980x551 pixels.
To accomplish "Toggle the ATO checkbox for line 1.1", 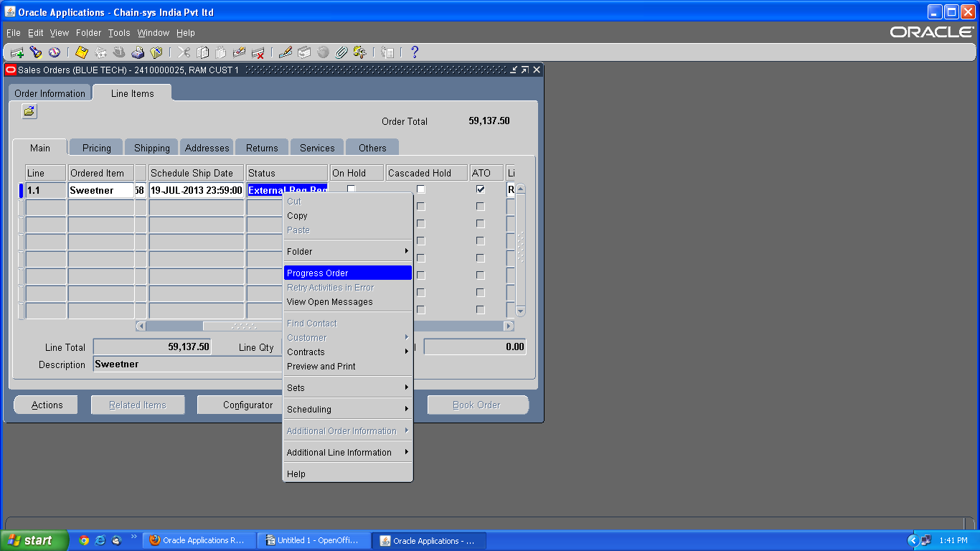I will [x=481, y=189].
